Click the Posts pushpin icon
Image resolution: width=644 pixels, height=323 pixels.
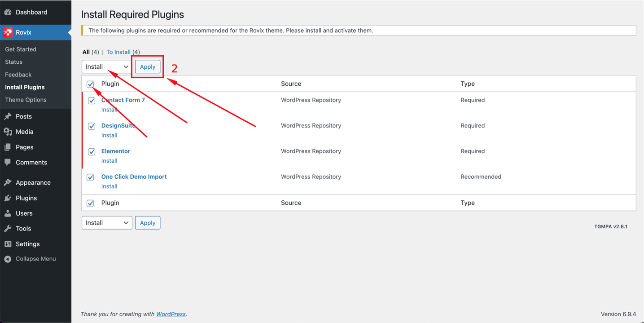coord(8,116)
